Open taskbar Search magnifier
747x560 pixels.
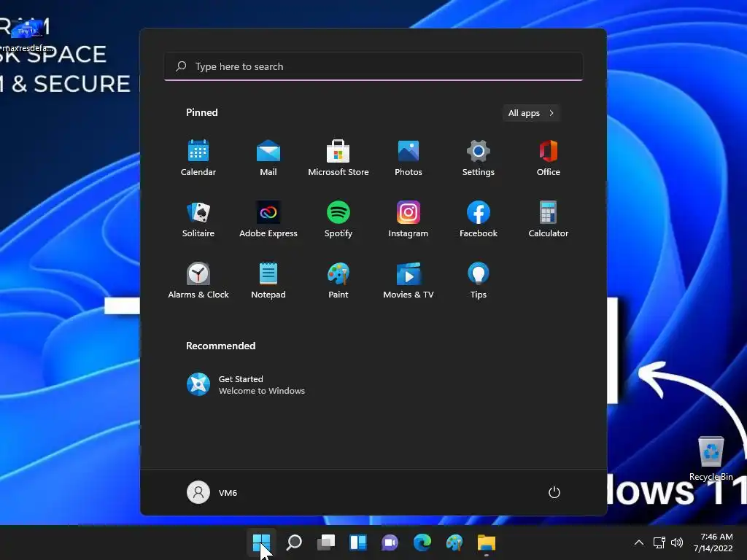tap(294, 542)
